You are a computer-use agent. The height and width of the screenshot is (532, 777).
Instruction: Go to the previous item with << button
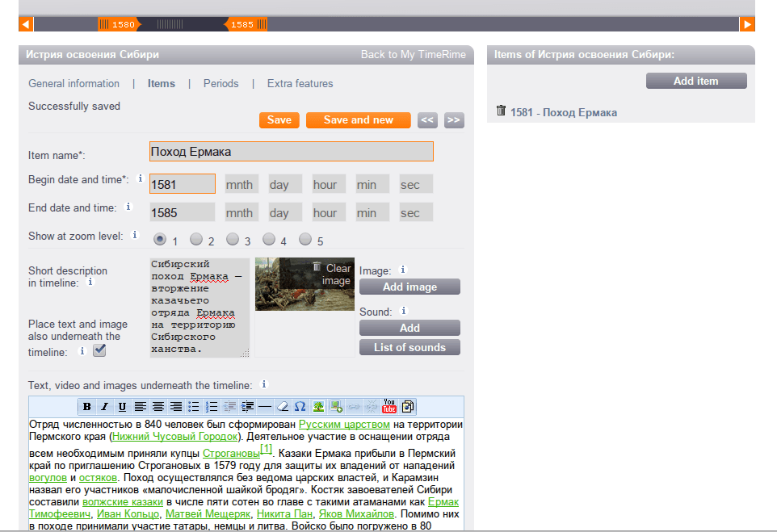click(x=428, y=120)
